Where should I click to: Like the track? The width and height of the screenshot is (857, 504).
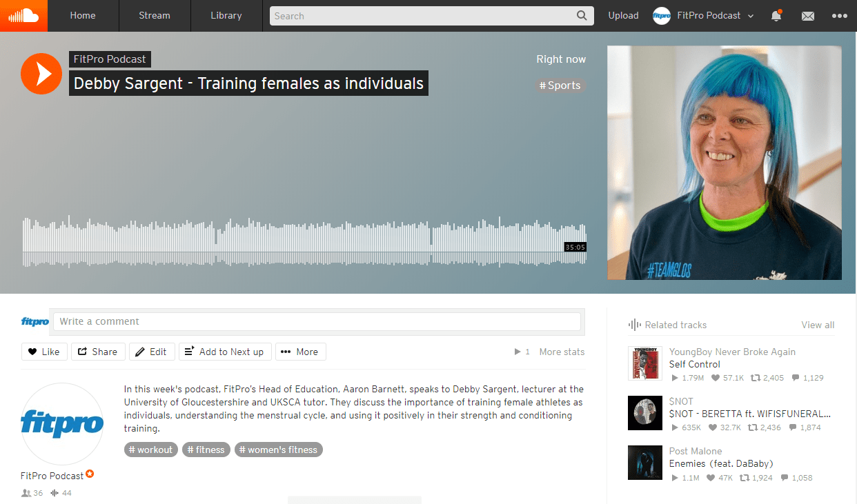click(44, 352)
